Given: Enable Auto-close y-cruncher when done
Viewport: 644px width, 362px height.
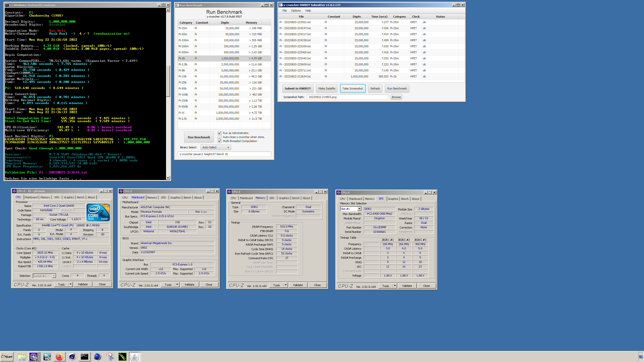Looking at the screenshot, I should (220, 137).
